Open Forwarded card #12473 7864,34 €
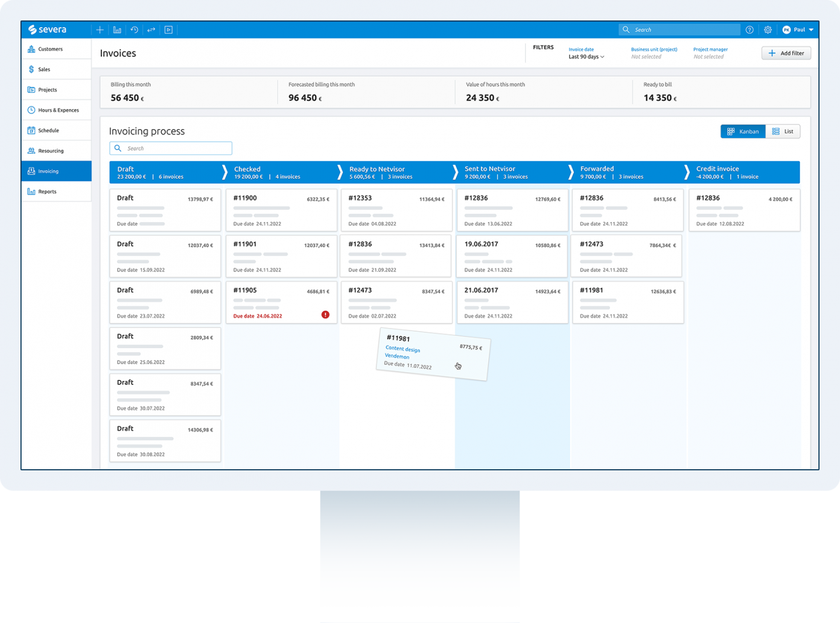The image size is (840, 623). [628, 256]
